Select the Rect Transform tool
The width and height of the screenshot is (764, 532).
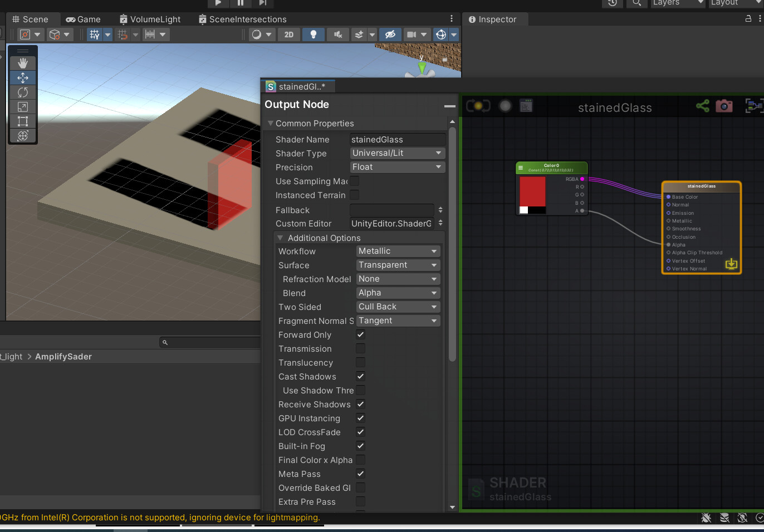click(x=23, y=121)
